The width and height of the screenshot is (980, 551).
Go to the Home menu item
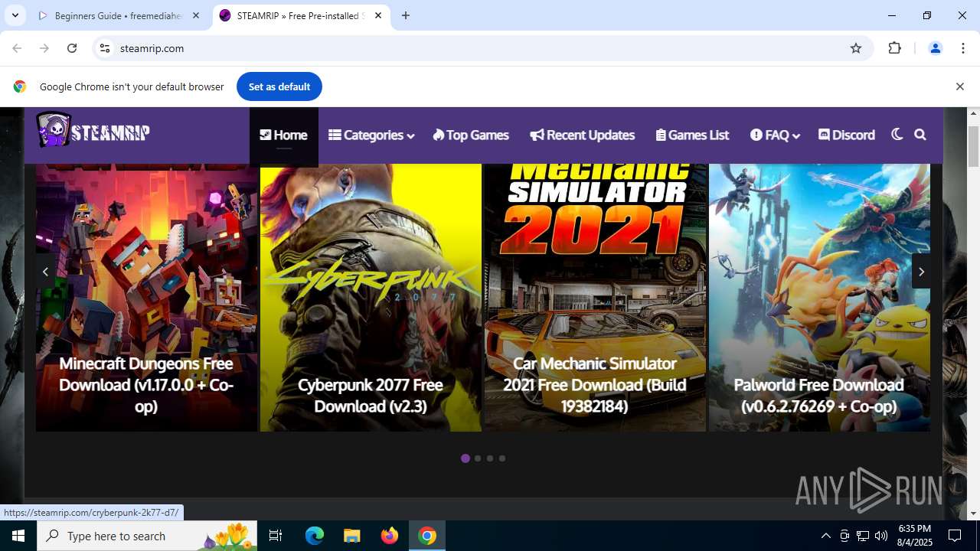click(x=284, y=135)
